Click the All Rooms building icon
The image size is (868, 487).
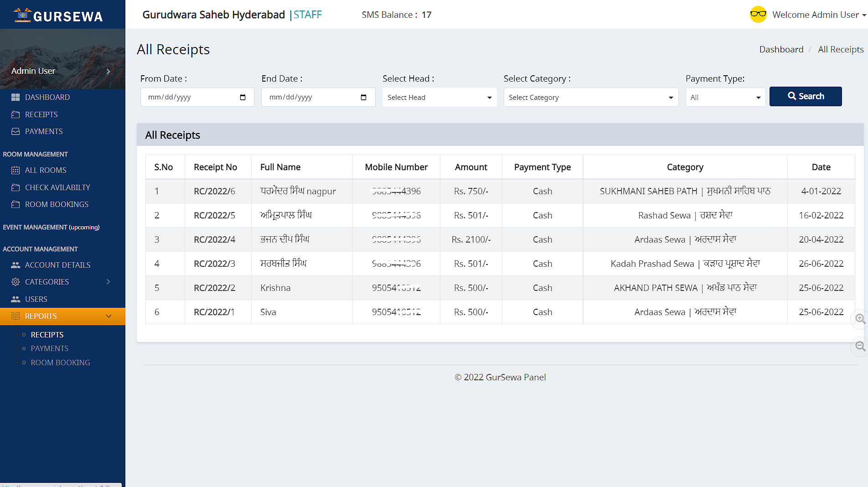(15, 170)
